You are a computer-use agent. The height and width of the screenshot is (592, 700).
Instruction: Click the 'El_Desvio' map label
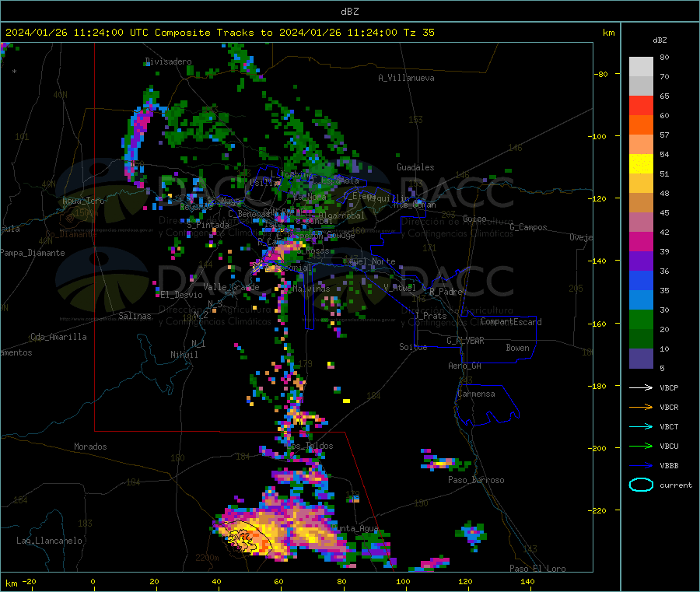(x=182, y=295)
